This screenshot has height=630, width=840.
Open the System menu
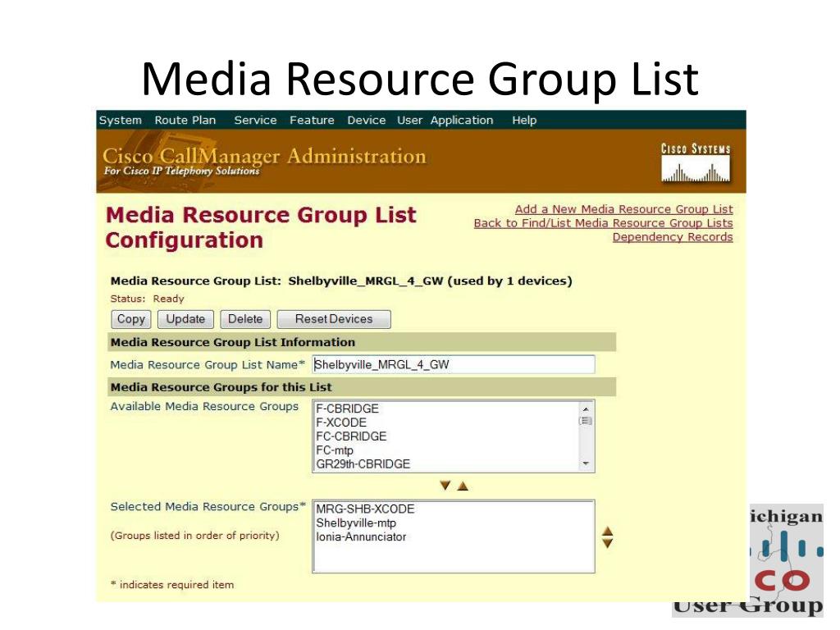(x=121, y=120)
